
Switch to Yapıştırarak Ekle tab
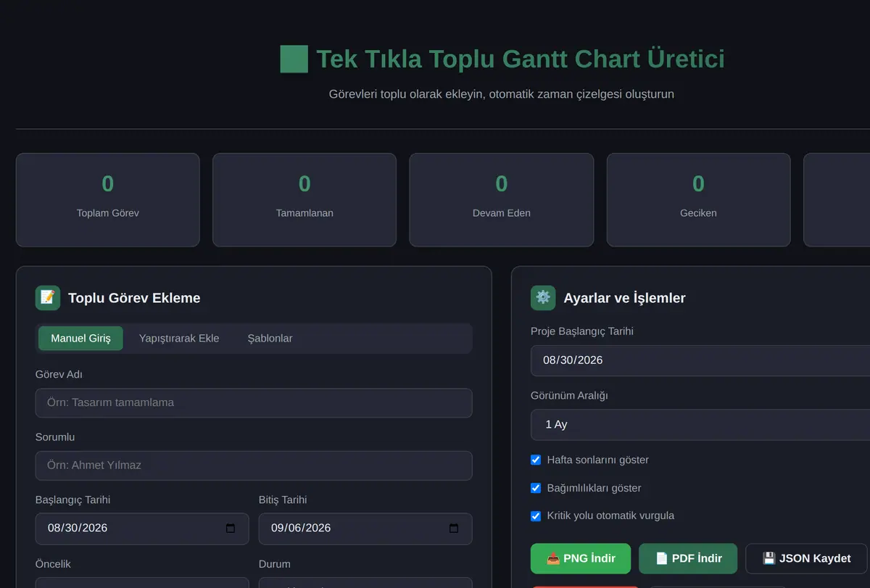(179, 339)
